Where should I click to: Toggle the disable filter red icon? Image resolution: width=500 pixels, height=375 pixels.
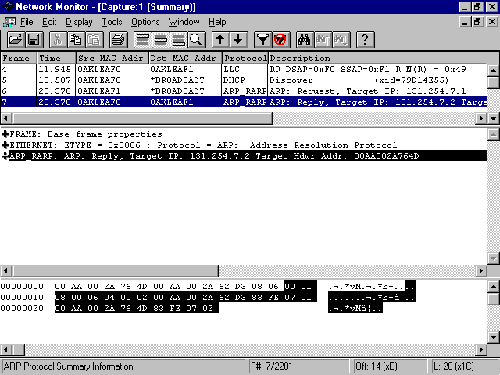(281, 40)
